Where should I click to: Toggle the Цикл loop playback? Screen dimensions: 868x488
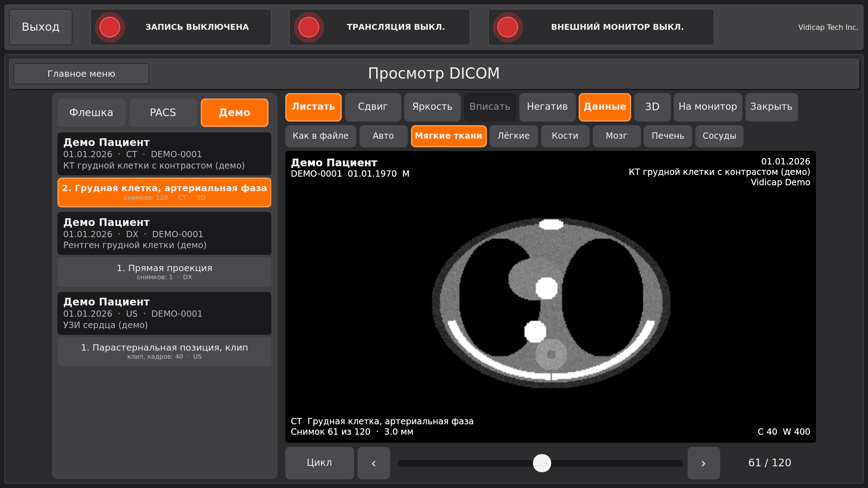coord(320,463)
